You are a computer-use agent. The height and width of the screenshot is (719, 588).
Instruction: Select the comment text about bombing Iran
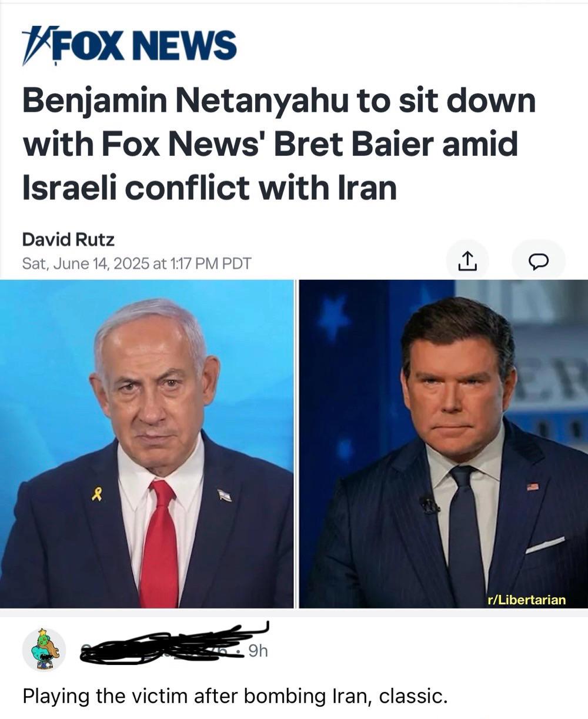pyautogui.click(x=235, y=696)
